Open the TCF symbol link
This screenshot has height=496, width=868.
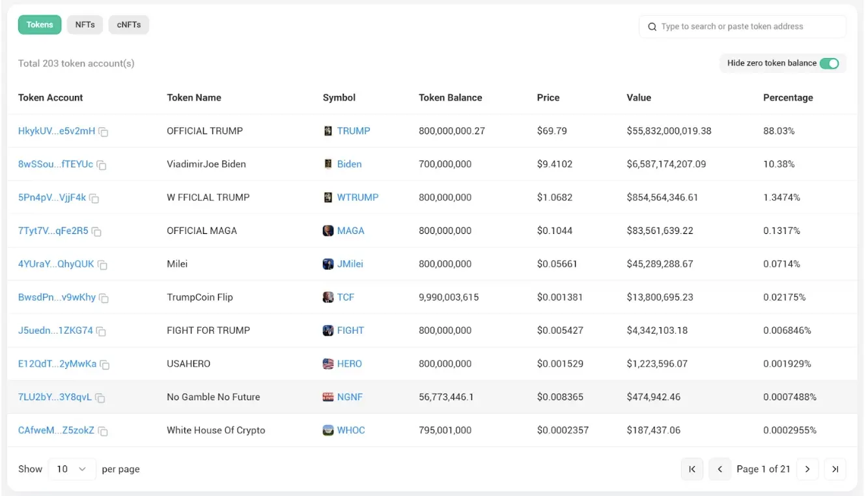click(x=346, y=297)
